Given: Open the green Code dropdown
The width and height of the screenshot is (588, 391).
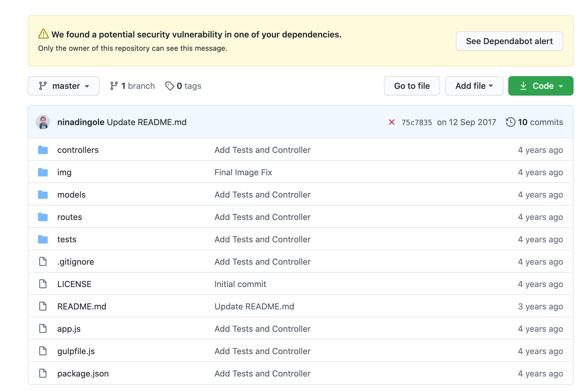Looking at the screenshot, I should [541, 86].
